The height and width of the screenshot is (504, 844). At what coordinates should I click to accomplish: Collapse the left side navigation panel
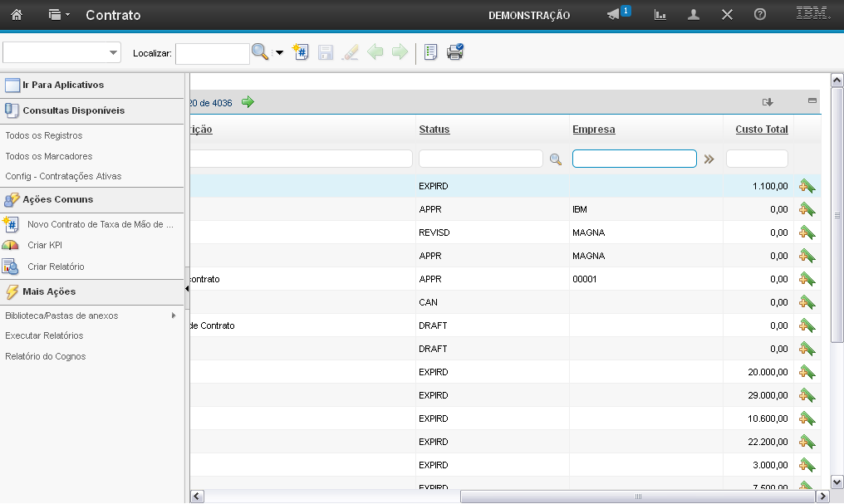click(x=187, y=288)
